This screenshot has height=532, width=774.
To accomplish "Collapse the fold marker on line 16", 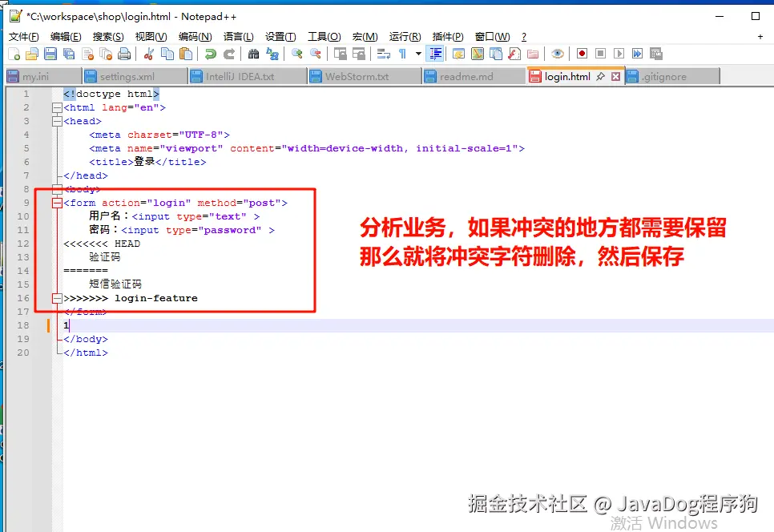I will [57, 298].
